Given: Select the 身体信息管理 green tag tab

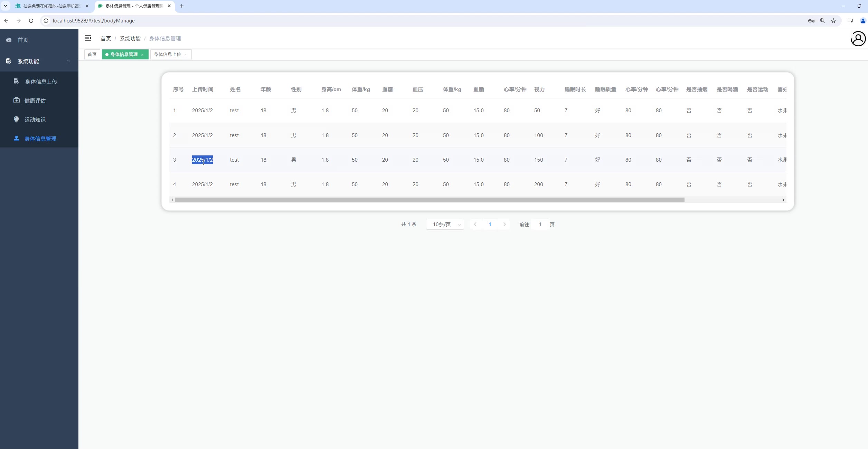Looking at the screenshot, I should point(124,55).
